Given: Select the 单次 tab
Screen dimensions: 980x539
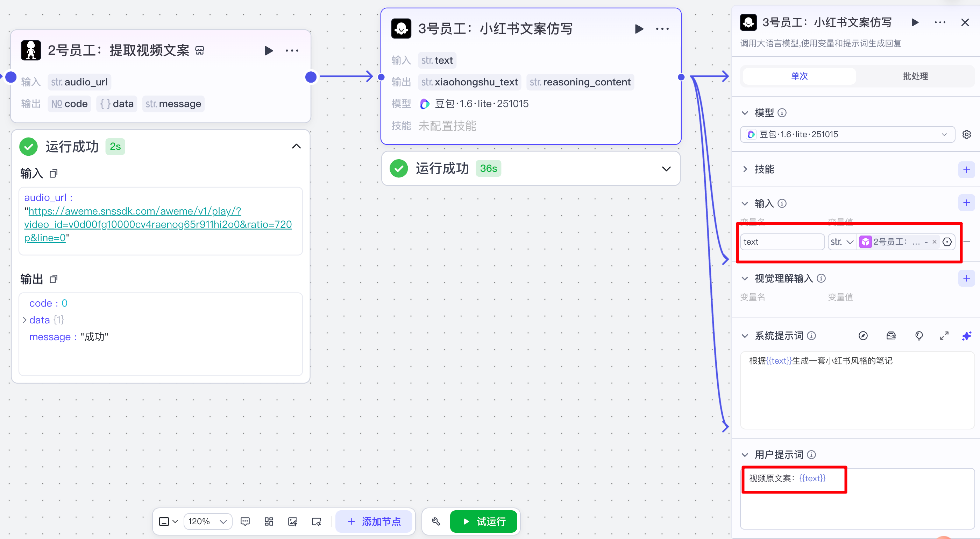Looking at the screenshot, I should pyautogui.click(x=799, y=76).
